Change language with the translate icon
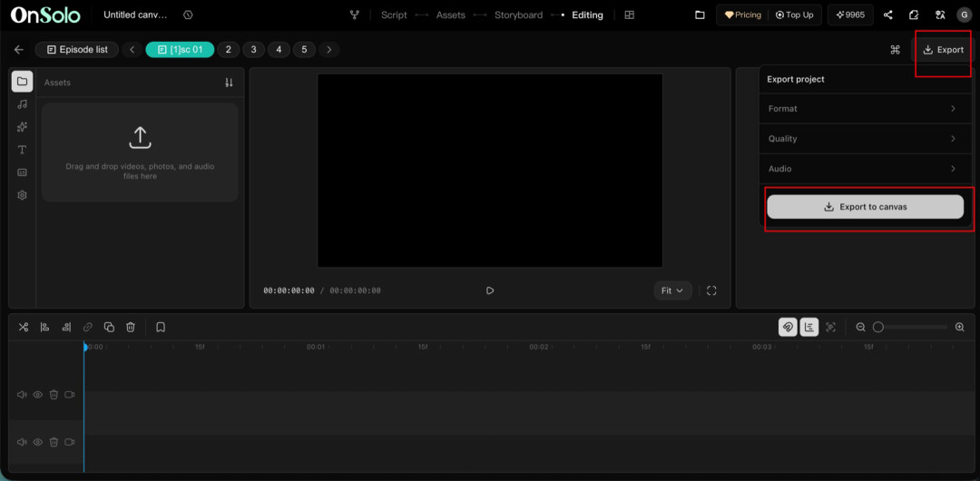980x481 pixels. pyautogui.click(x=939, y=15)
